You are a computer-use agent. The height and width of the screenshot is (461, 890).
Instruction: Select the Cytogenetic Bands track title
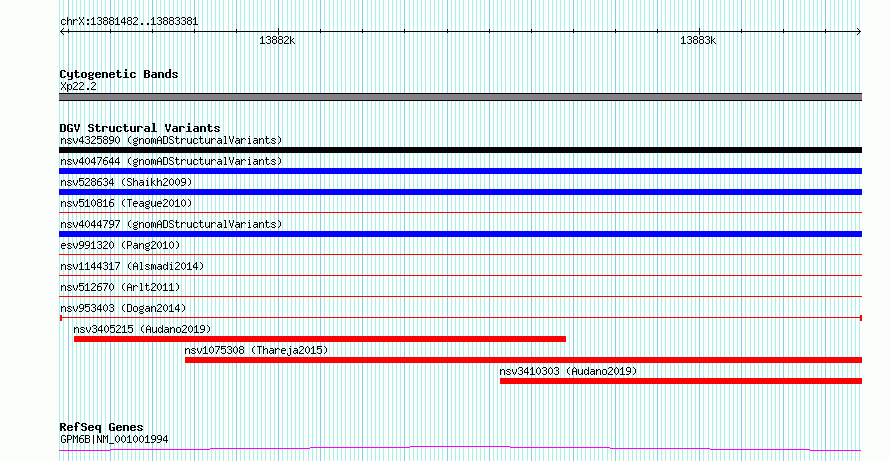pyautogui.click(x=119, y=74)
